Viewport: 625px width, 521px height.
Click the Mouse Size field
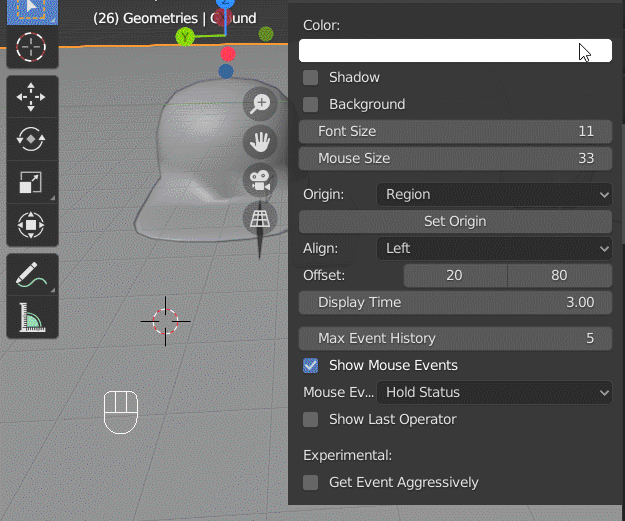pyautogui.click(x=455, y=158)
